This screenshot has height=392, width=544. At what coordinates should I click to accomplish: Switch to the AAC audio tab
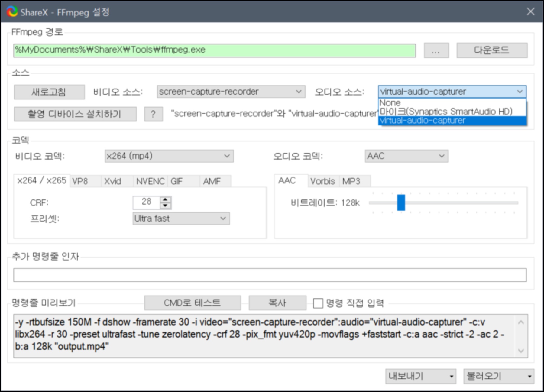[291, 181]
